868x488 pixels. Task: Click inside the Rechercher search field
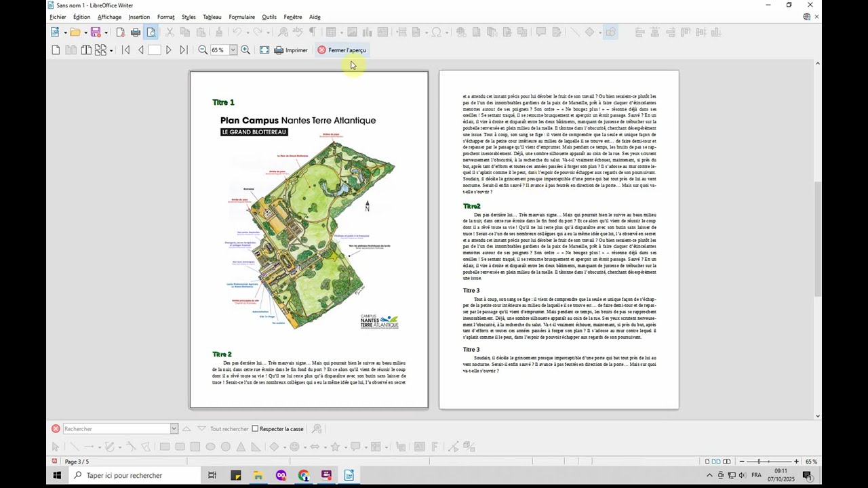coord(116,428)
